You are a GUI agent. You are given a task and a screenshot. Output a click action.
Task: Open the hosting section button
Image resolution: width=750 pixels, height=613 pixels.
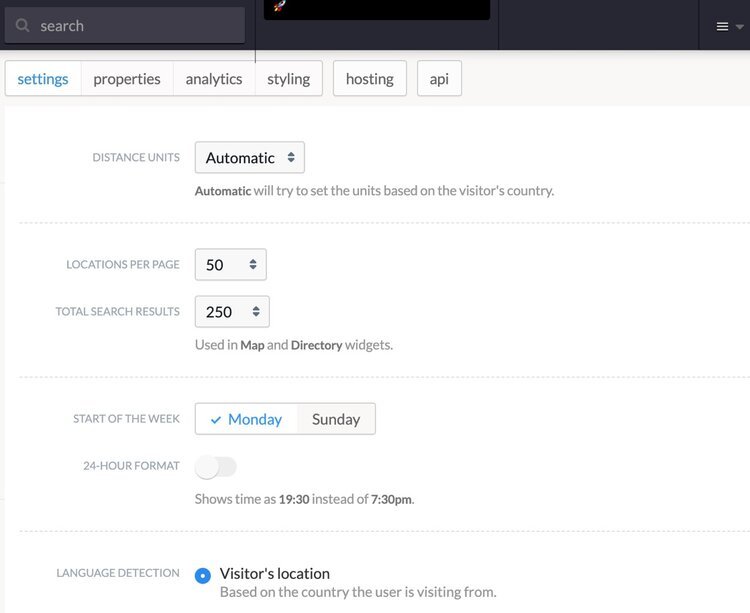pos(370,78)
